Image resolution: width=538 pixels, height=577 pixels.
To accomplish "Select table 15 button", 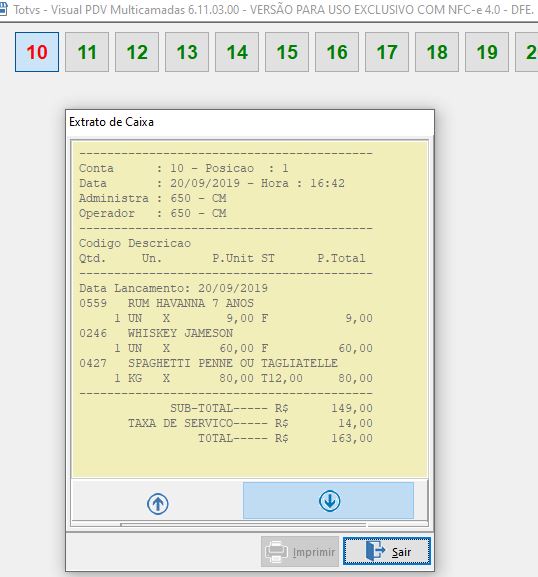I will [x=287, y=52].
